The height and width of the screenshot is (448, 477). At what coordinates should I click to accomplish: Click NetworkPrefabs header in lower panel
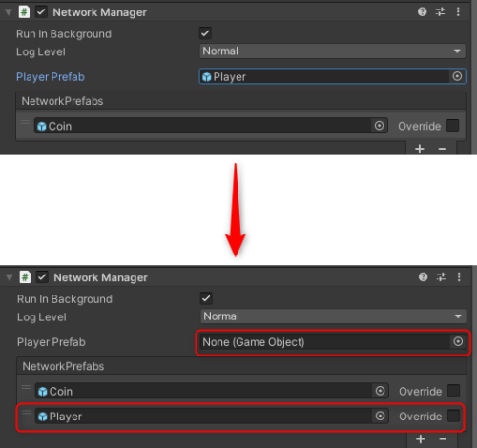[x=63, y=366]
